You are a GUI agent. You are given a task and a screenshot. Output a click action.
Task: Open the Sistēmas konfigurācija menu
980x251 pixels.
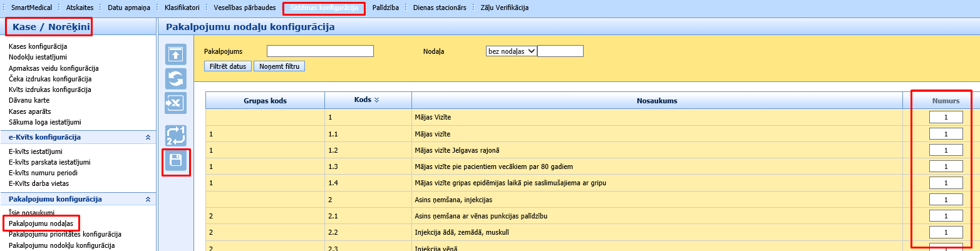[x=324, y=8]
